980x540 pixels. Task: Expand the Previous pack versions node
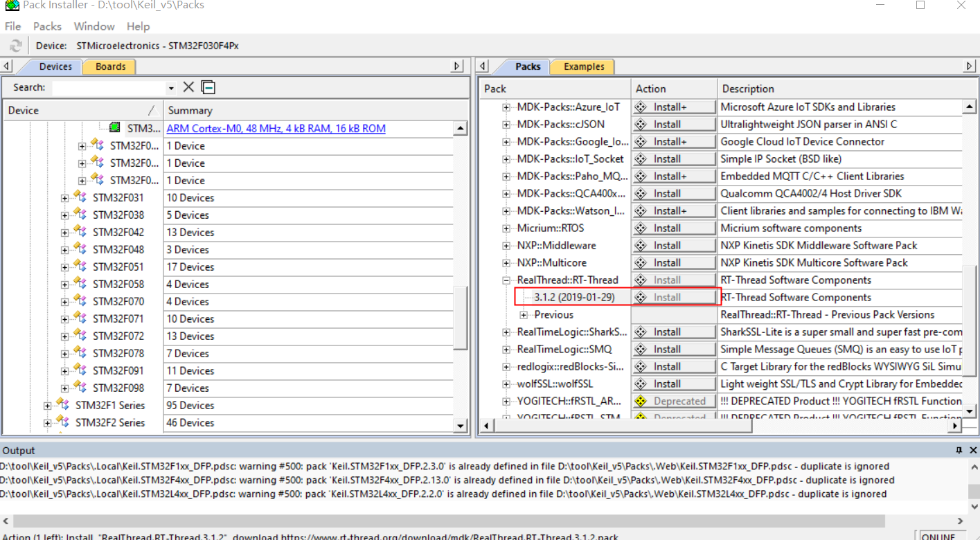pyautogui.click(x=524, y=315)
